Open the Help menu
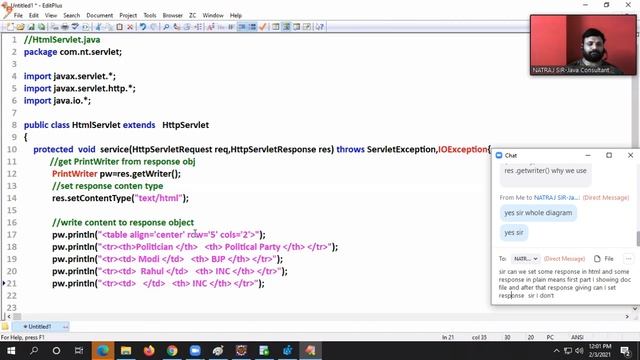 (x=236, y=16)
